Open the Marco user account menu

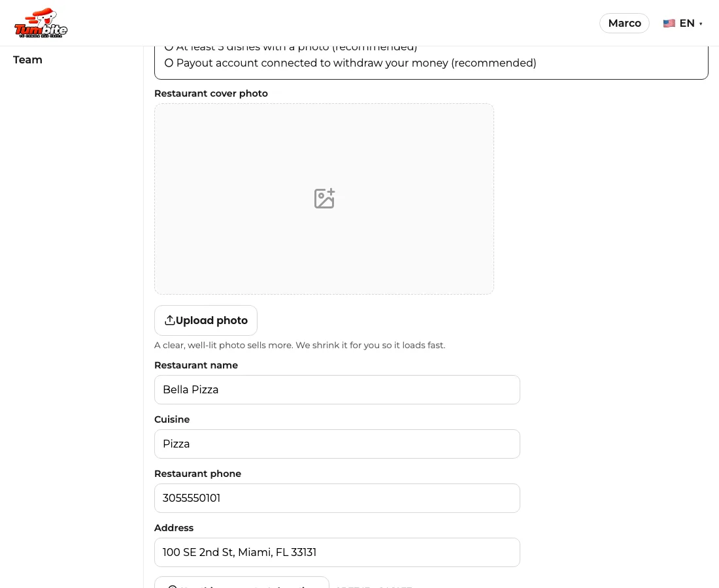624,24
